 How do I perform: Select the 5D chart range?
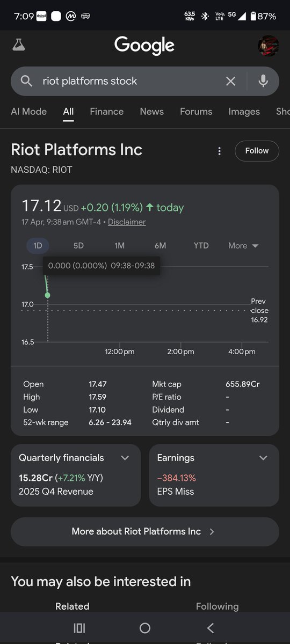tap(78, 246)
